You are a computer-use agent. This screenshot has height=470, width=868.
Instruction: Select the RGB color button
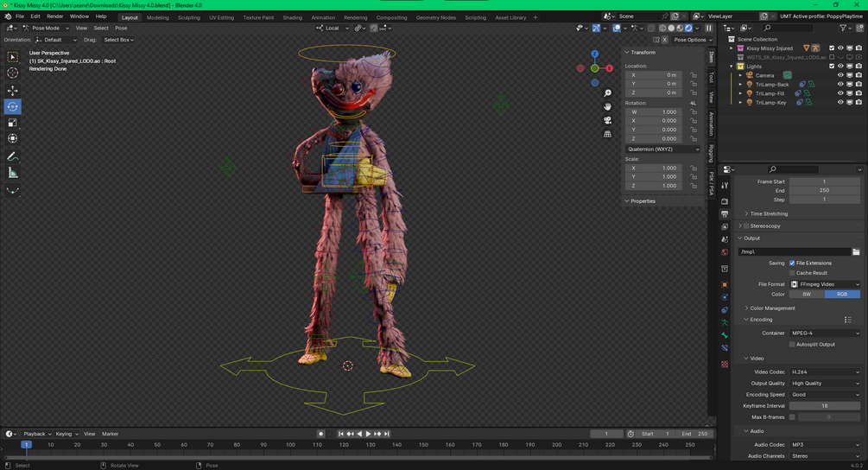click(x=843, y=294)
